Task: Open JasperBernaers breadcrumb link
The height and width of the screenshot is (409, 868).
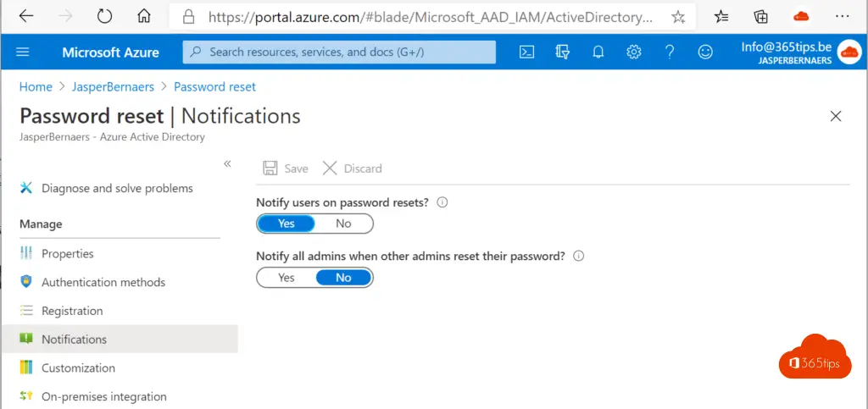Action: click(113, 86)
